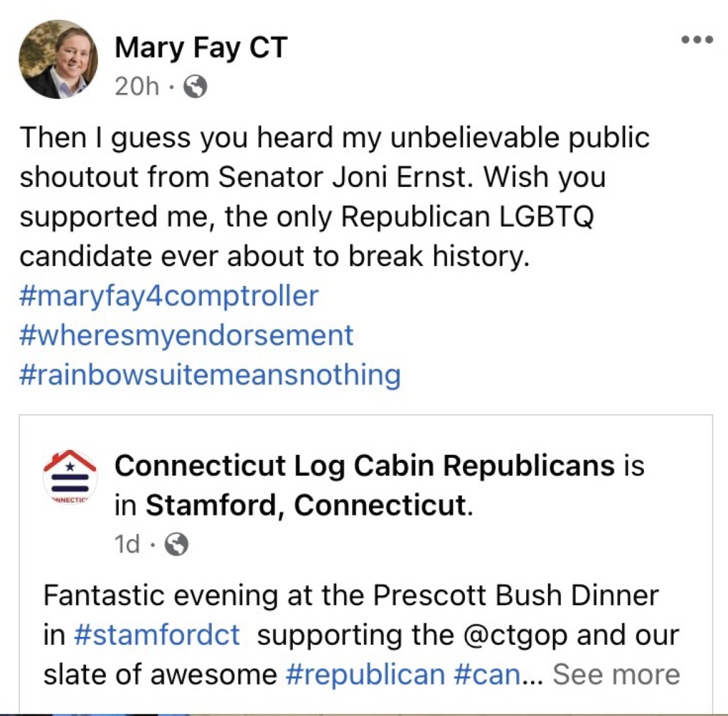
Task: Click the globe icon next to 1d
Action: (x=177, y=544)
